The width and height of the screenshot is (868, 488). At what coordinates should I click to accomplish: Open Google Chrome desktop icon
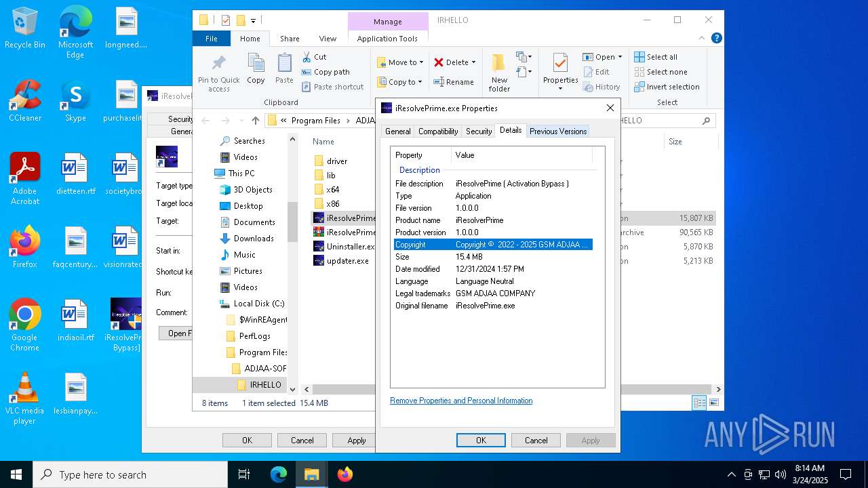tap(25, 325)
